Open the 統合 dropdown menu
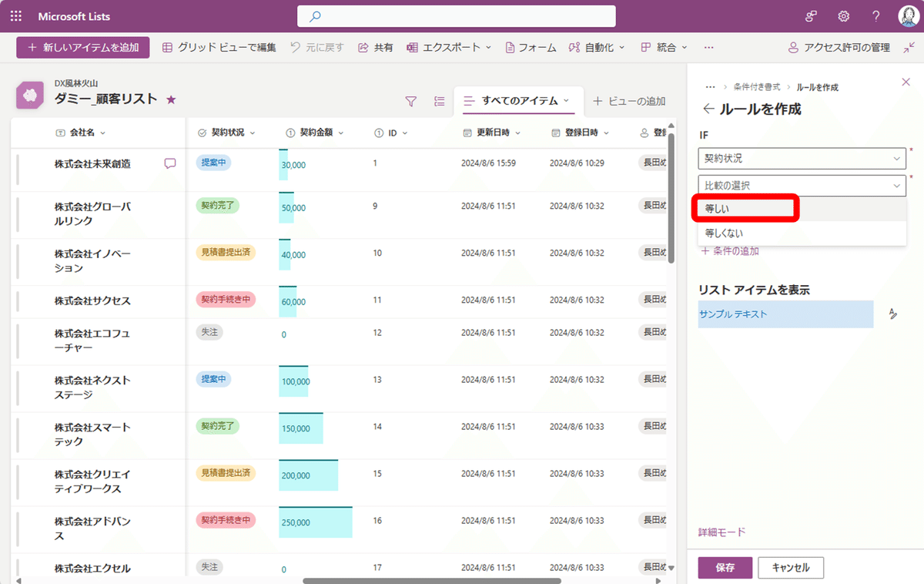Screen dimensions: 924x584 click(x=665, y=48)
